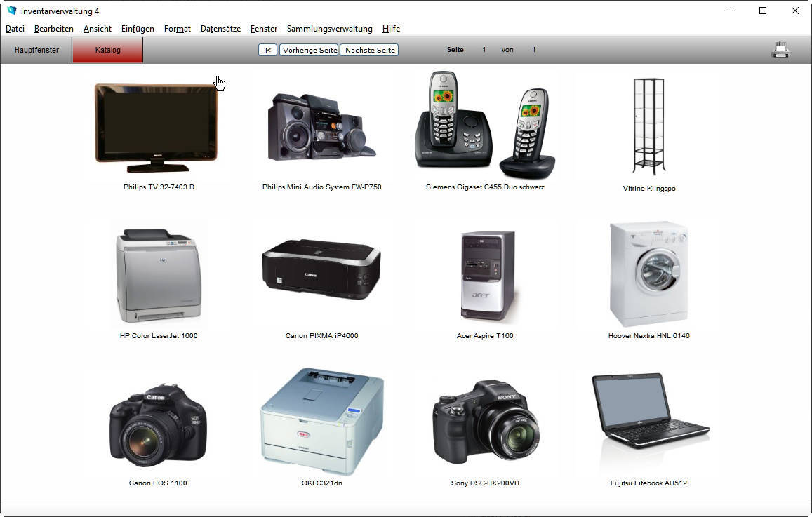The image size is (812, 517).
Task: Click the Inventarverwaltung app icon in title bar
Action: [x=11, y=11]
